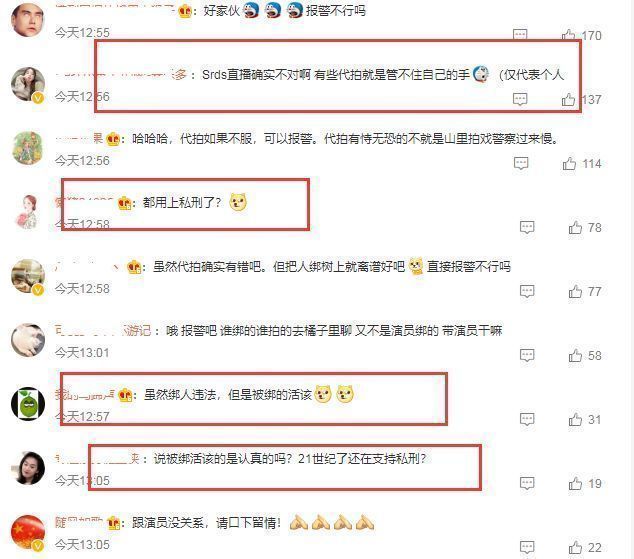
Task: Open username ending in 游记
Action: [103, 331]
